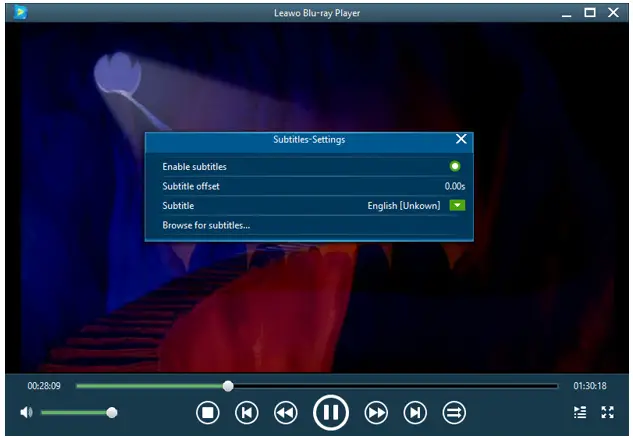This screenshot has height=440, width=633.
Task: Rewind the video
Action: pos(286,413)
